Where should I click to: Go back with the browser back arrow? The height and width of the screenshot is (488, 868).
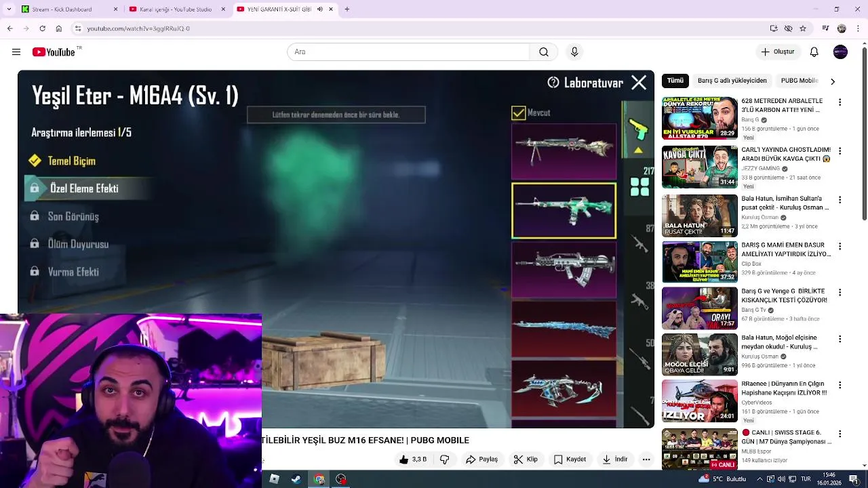point(9,28)
